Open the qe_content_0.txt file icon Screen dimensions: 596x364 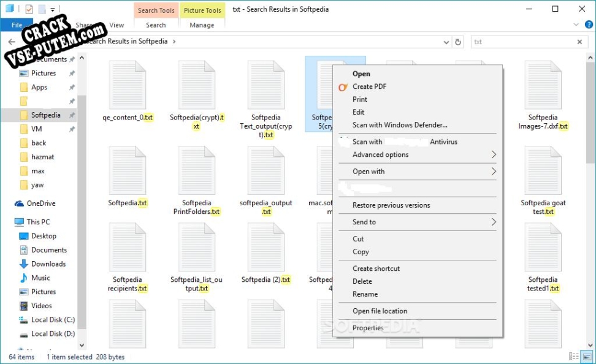click(x=128, y=85)
